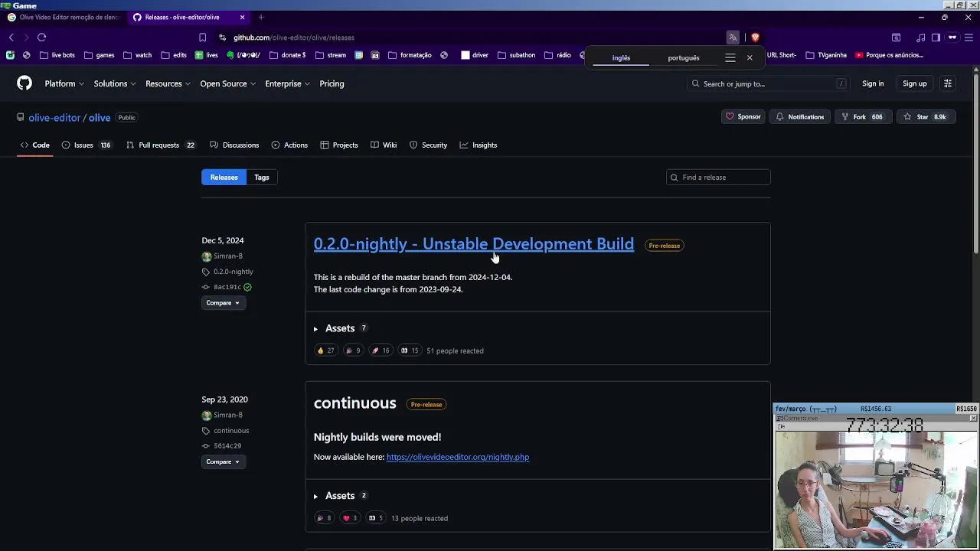
Task: Click the Sponsor heart button
Action: 743,117
